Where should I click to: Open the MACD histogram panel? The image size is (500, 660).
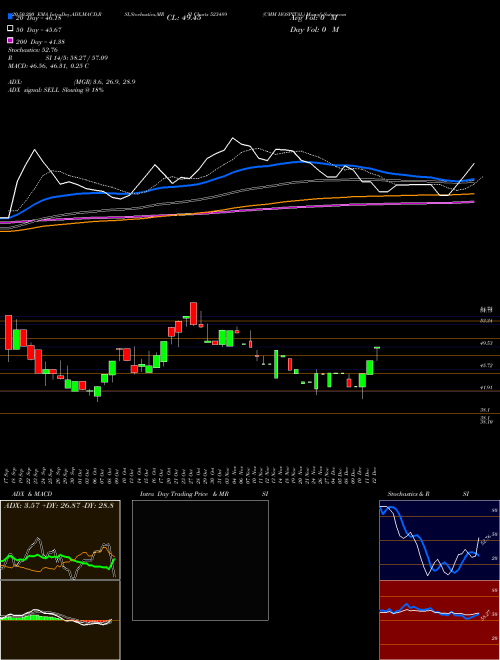60,620
